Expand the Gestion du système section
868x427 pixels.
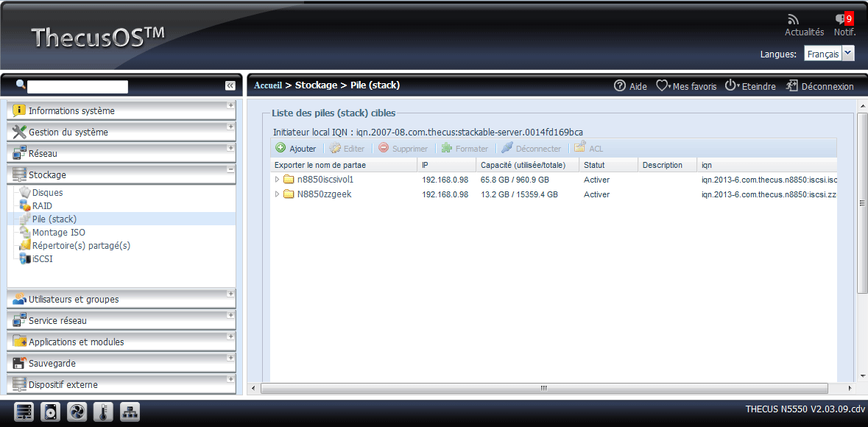(121, 132)
